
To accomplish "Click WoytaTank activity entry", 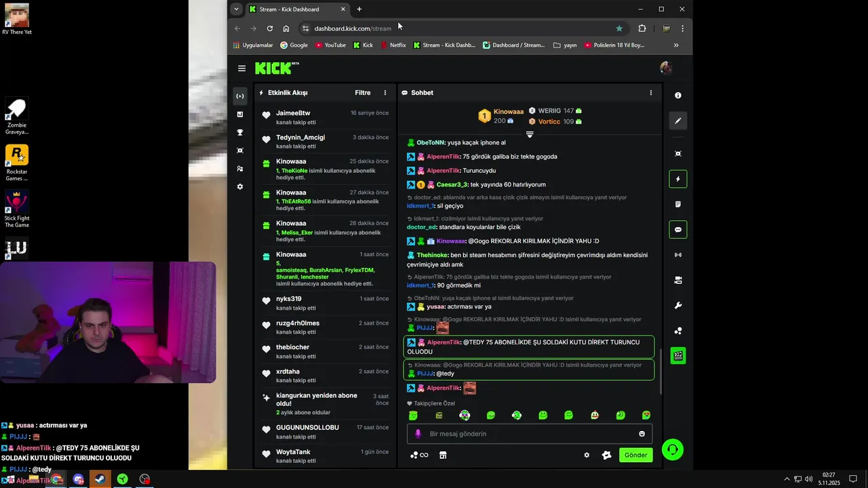I will pyautogui.click(x=293, y=452).
